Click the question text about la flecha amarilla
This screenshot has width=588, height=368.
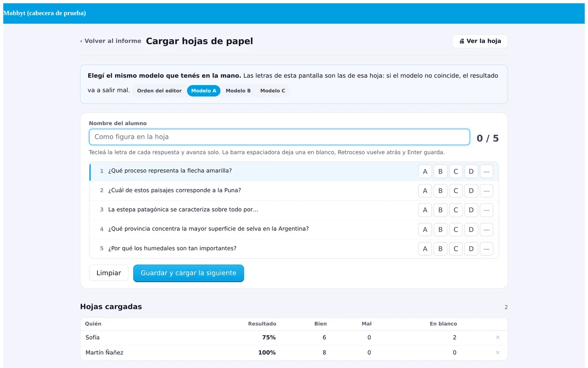pos(170,171)
